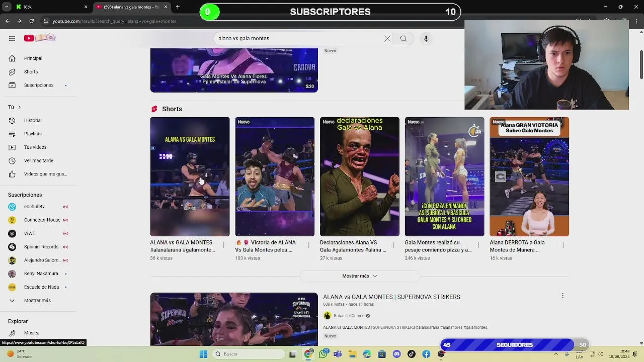
Task: Open Chrome from the taskbar
Action: [308, 354]
